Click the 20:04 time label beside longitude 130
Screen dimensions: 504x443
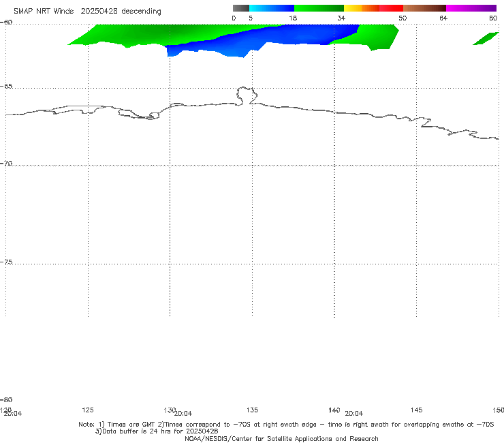pyautogui.click(x=183, y=414)
